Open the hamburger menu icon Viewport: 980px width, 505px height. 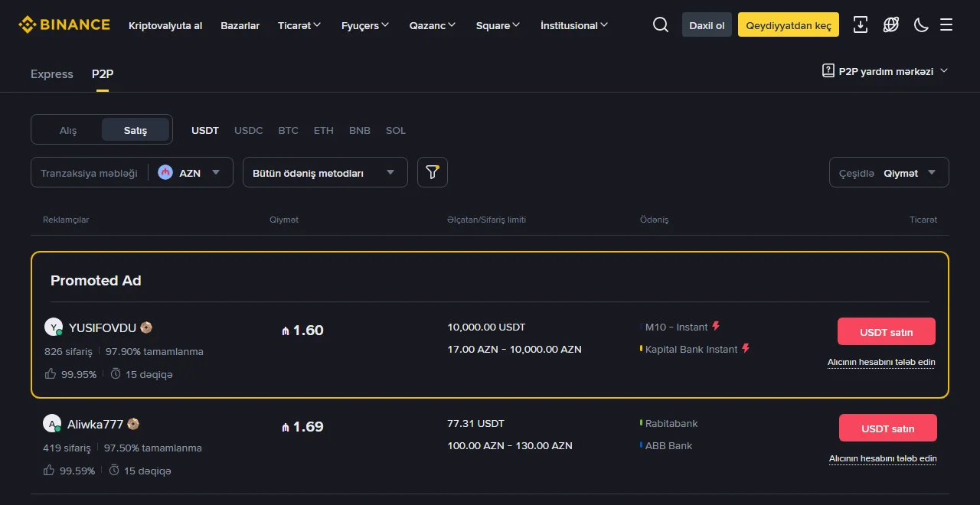pos(946,24)
